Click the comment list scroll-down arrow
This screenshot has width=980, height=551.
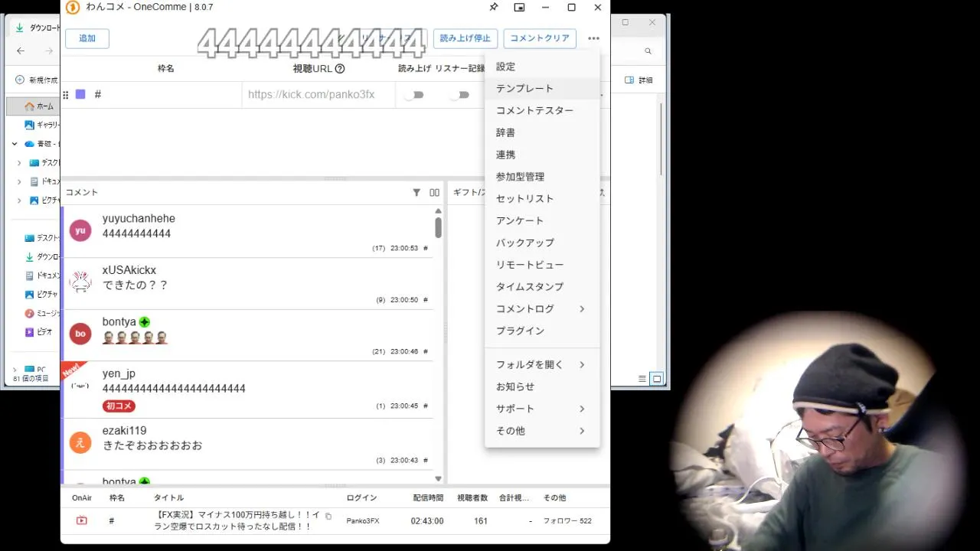coord(438,479)
